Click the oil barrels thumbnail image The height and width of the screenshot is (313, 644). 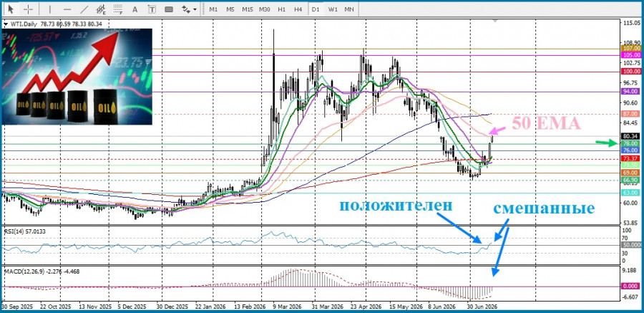pyautogui.click(x=77, y=77)
